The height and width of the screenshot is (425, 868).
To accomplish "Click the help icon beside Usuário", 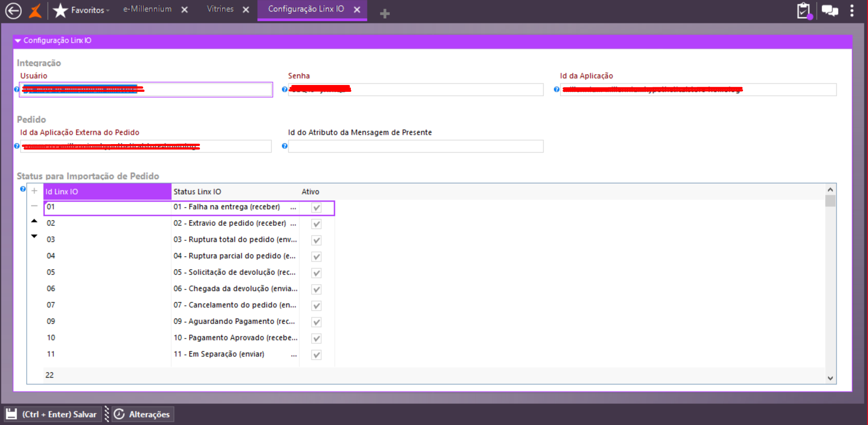I will click(17, 90).
